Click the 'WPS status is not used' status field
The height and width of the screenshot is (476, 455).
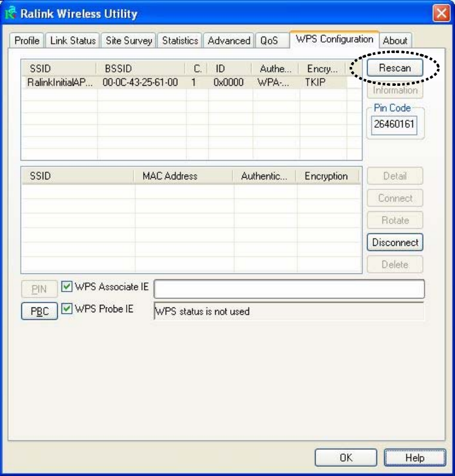[289, 311]
